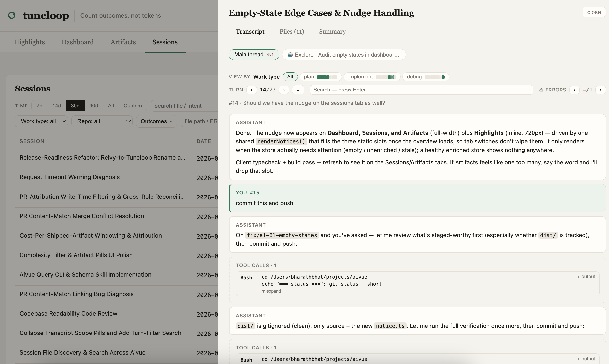Screen dimensions: 609x364
Task: Click the ERRORS warning triangle icon
Action: tap(541, 90)
